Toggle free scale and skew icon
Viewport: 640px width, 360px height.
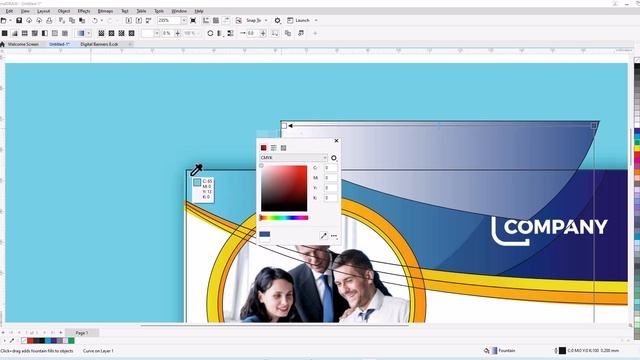point(275,33)
